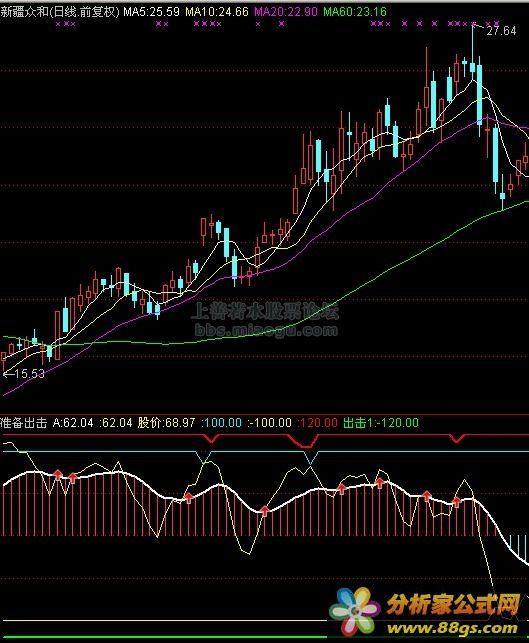529x643 pixels.
Task: Click the A:62.04 indicator value
Action: pos(73,423)
